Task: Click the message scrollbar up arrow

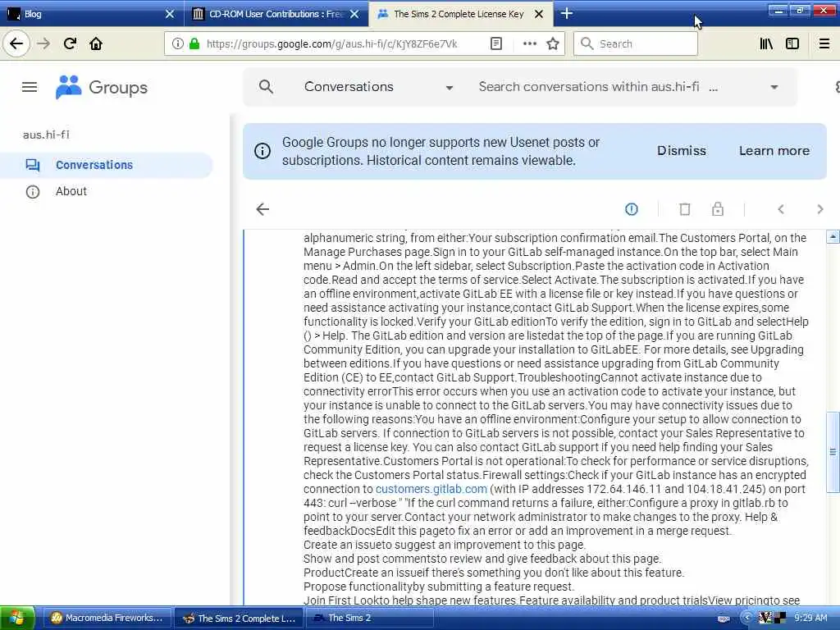Action: click(x=833, y=236)
